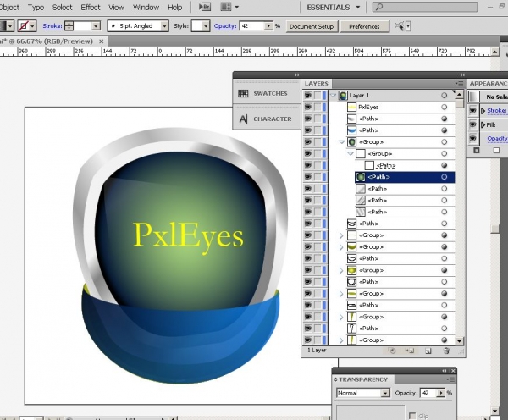Image resolution: width=508 pixels, height=420 pixels.
Task: Open the View menu
Action: pyautogui.click(x=116, y=7)
